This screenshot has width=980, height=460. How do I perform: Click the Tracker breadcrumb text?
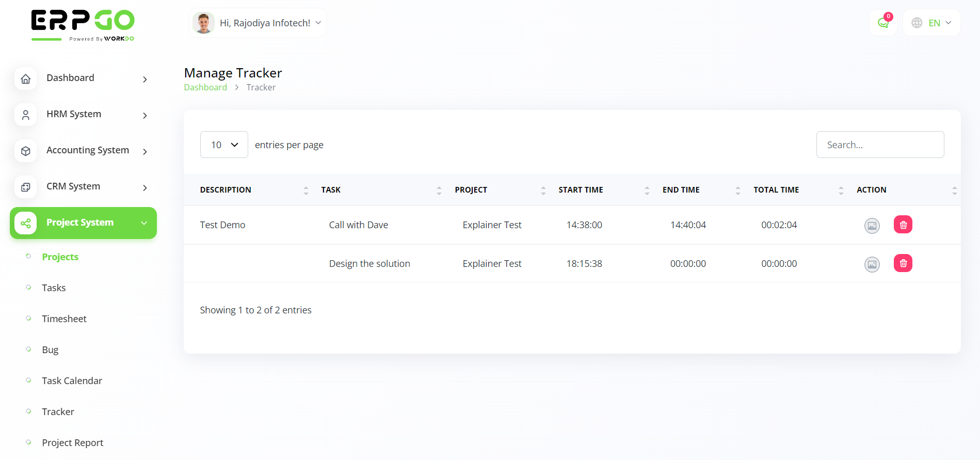coord(261,87)
